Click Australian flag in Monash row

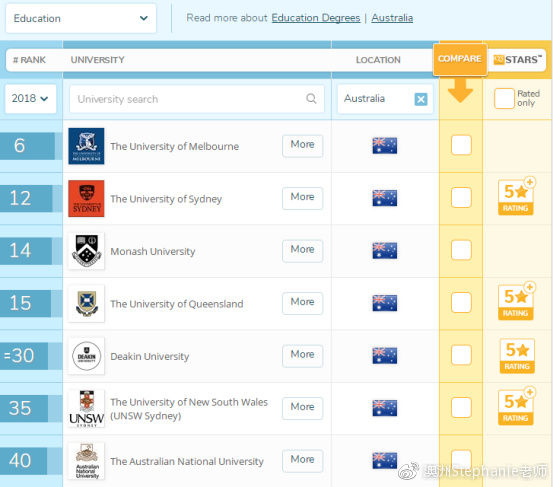tap(384, 250)
